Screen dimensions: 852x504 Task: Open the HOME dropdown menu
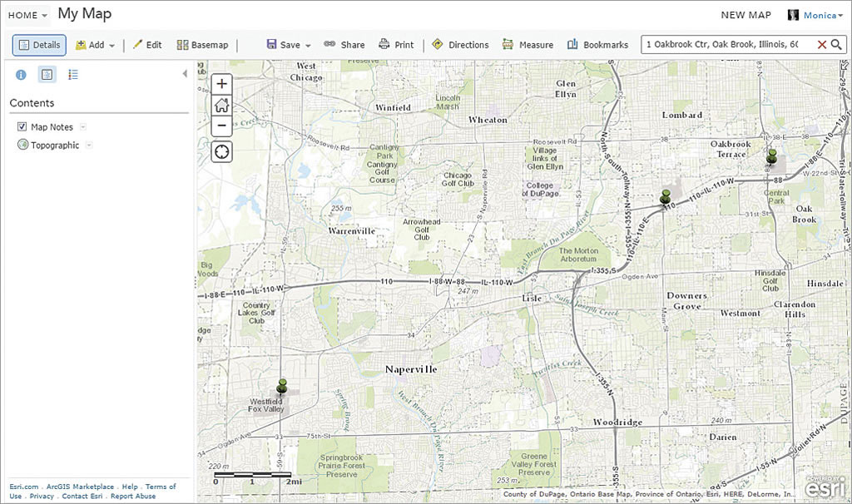[x=27, y=15]
